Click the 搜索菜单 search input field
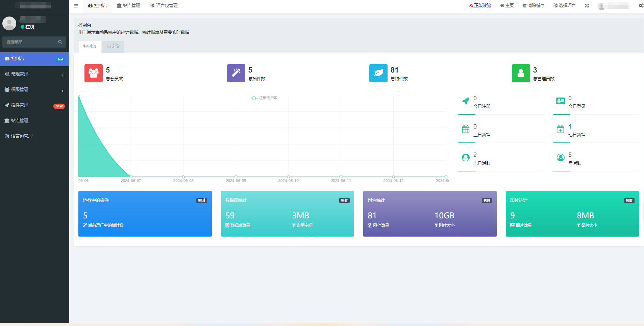The image size is (644, 326). (30, 42)
